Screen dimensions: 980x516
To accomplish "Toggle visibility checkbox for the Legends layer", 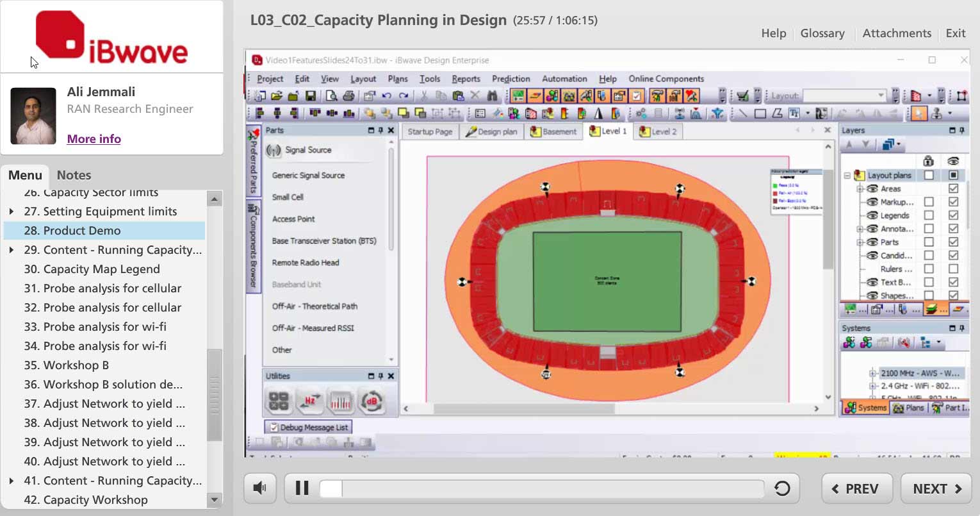I will (954, 215).
